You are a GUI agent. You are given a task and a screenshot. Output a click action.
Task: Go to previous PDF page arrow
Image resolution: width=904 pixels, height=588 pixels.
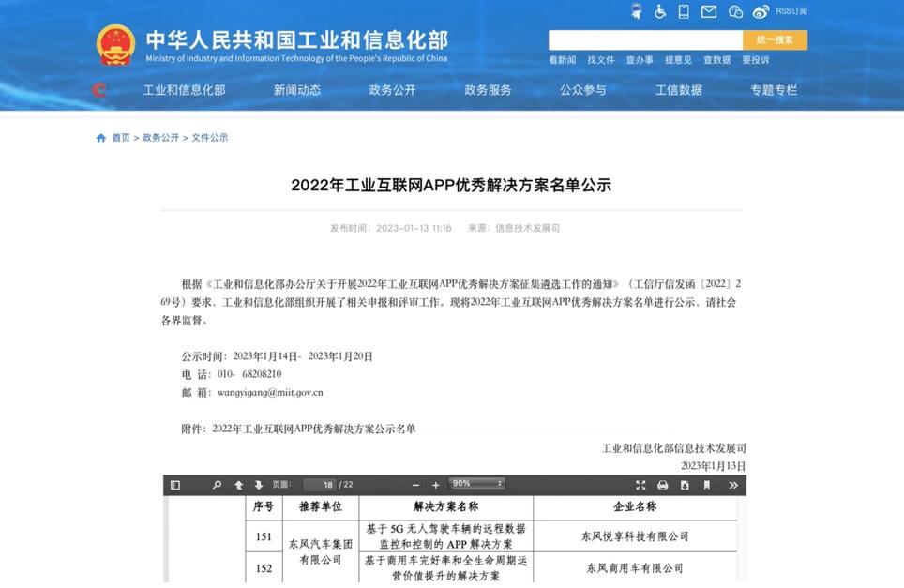click(239, 485)
